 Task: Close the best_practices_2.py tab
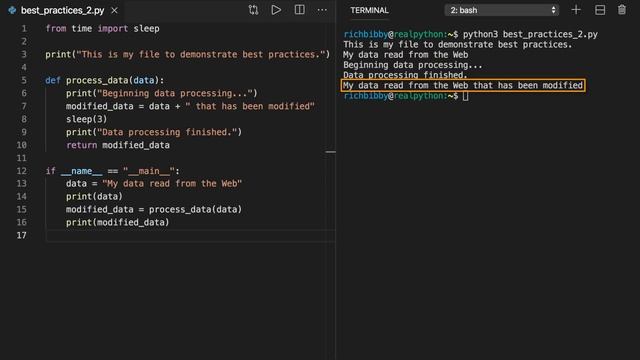tap(115, 10)
